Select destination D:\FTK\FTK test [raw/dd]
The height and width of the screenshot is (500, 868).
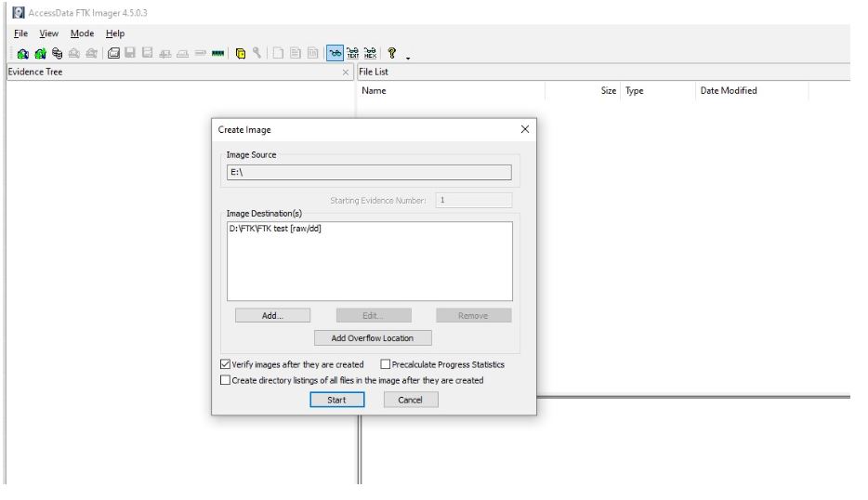pos(275,228)
